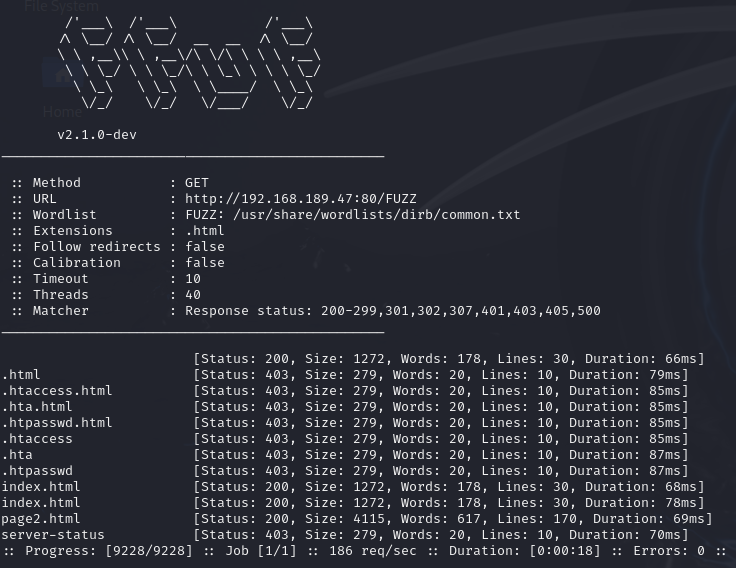Select the 'server-status' result filename
Image resolution: width=736 pixels, height=568 pixels.
point(53,535)
